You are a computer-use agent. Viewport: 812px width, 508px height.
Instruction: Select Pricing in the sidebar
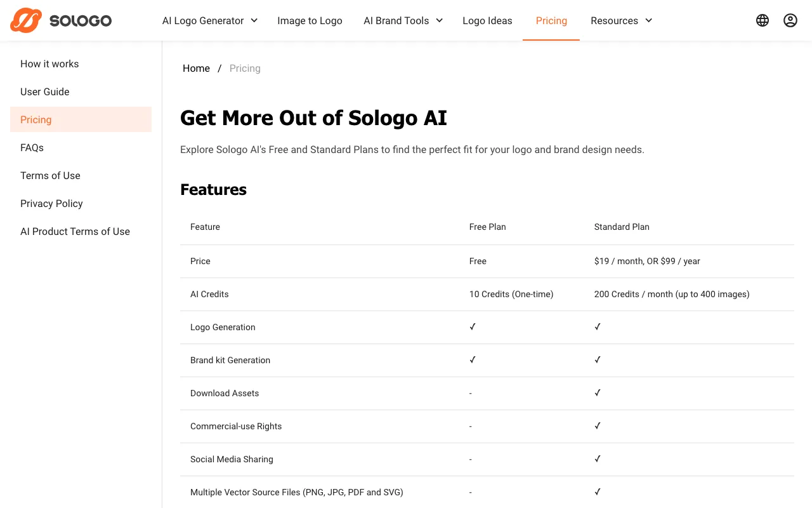point(81,119)
